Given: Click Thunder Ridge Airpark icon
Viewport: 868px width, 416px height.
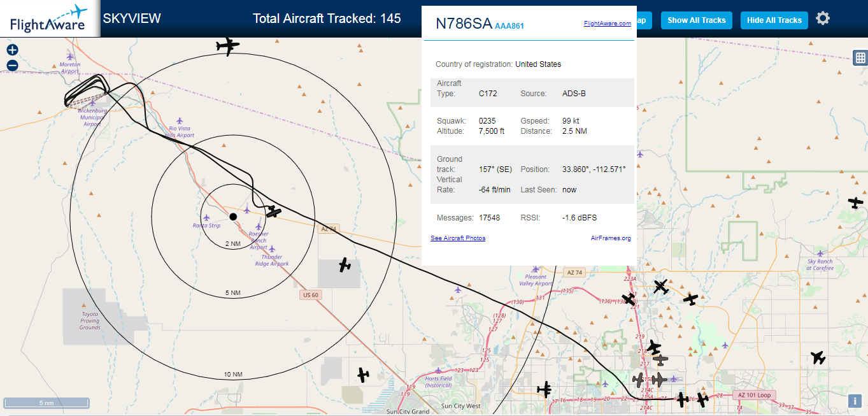Looking at the screenshot, I should [x=272, y=249].
